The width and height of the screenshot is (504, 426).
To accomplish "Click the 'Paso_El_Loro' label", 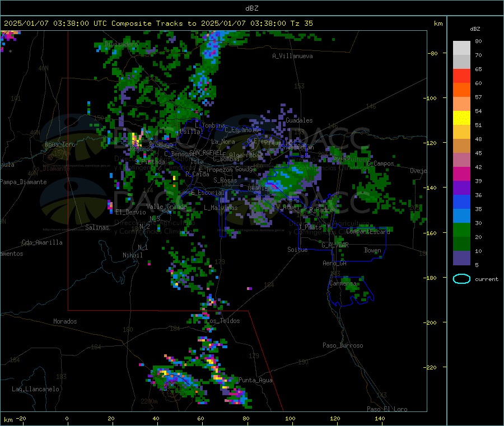I will pyautogui.click(x=387, y=409).
